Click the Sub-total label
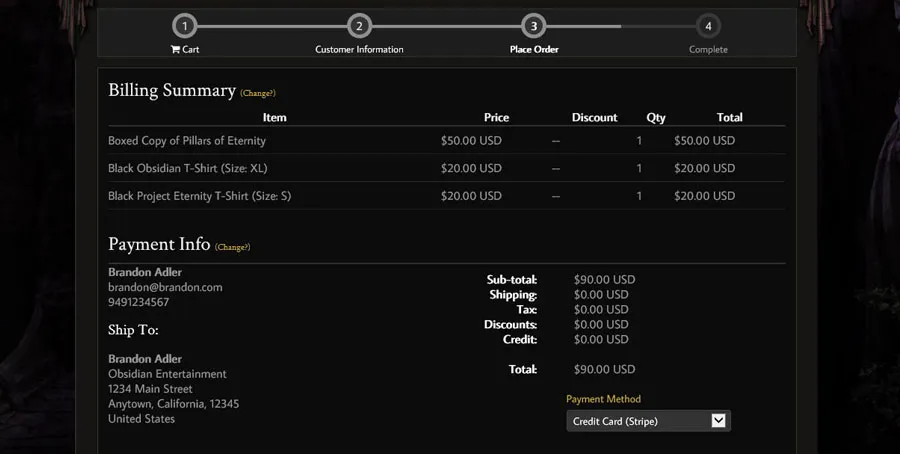This screenshot has height=454, width=900. pos(512,280)
